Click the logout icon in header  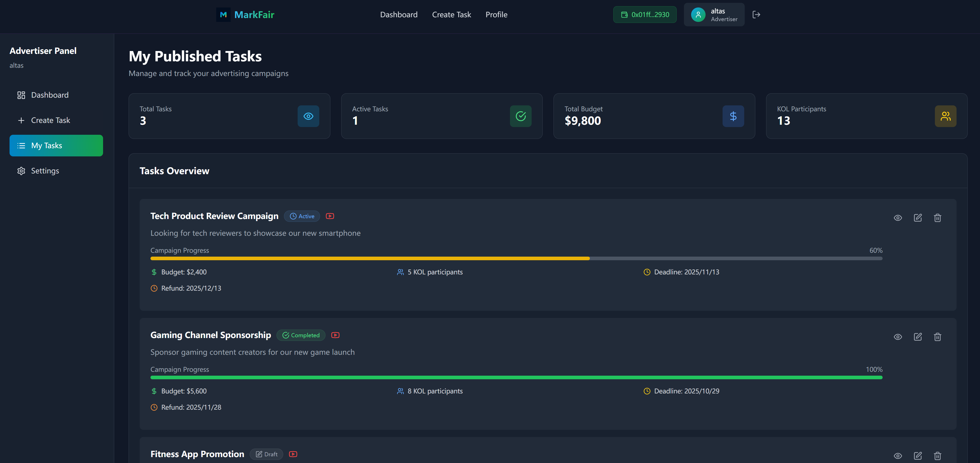(756, 14)
